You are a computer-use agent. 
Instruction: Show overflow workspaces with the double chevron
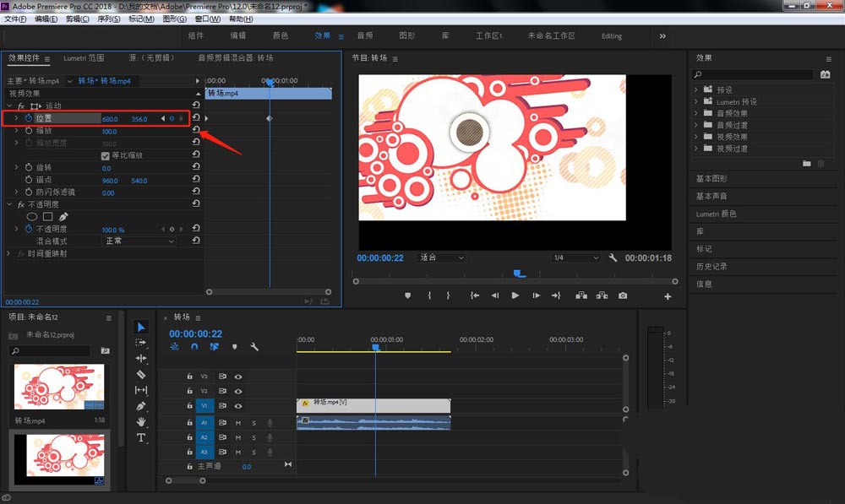(662, 36)
